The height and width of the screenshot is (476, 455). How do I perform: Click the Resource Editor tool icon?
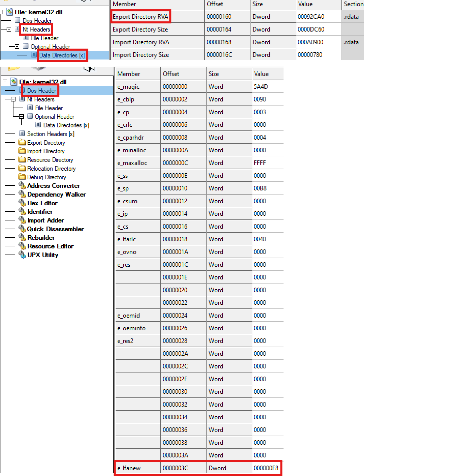pyautogui.click(x=22, y=246)
